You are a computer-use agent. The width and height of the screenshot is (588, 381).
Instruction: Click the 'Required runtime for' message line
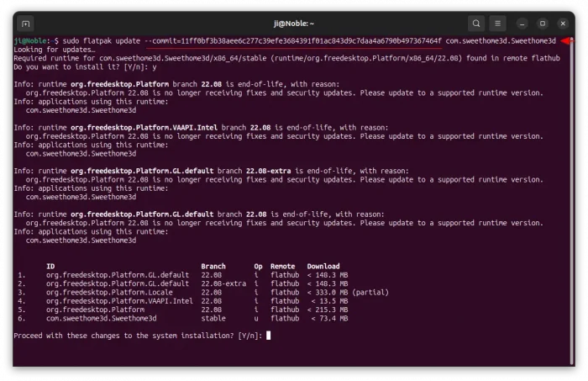tap(287, 58)
